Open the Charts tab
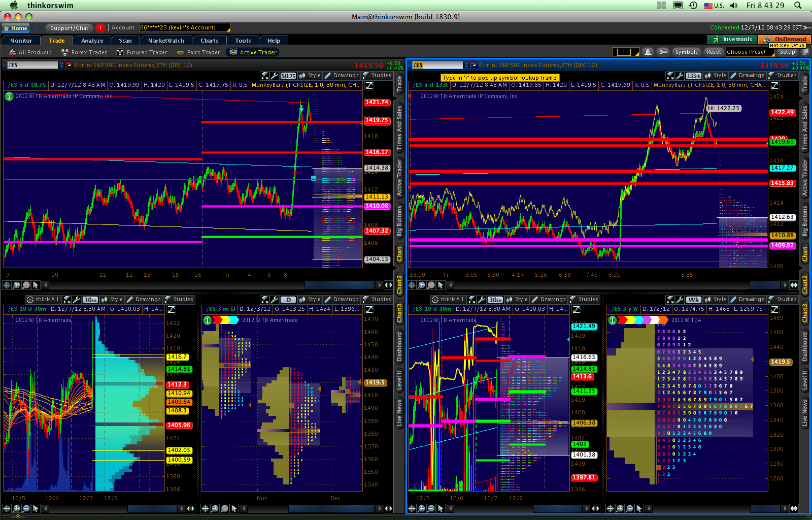812x520 pixels. click(209, 41)
